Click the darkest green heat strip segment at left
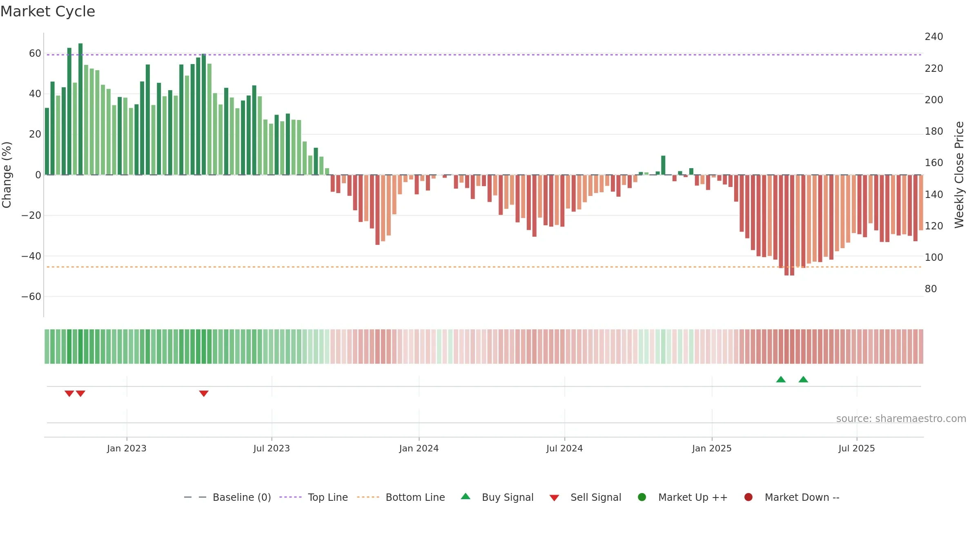Image resolution: width=980 pixels, height=551 pixels. point(80,347)
